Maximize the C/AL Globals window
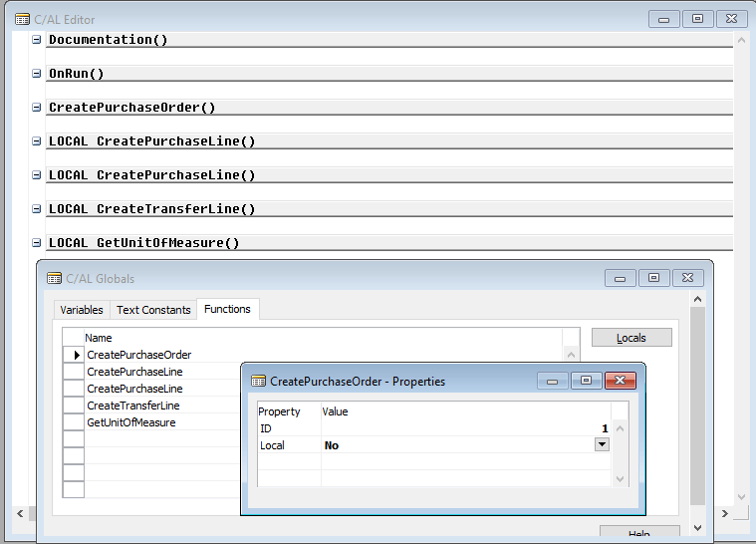The image size is (756, 544). pyautogui.click(x=652, y=278)
